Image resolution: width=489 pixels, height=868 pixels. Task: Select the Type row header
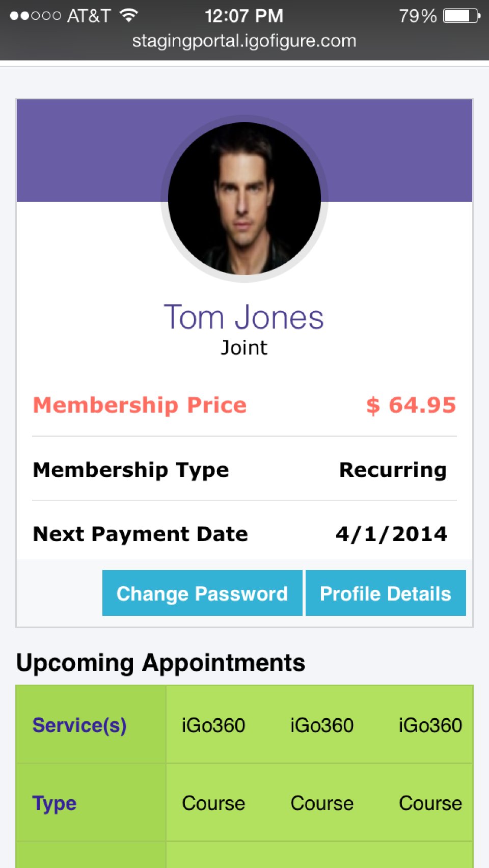click(55, 803)
